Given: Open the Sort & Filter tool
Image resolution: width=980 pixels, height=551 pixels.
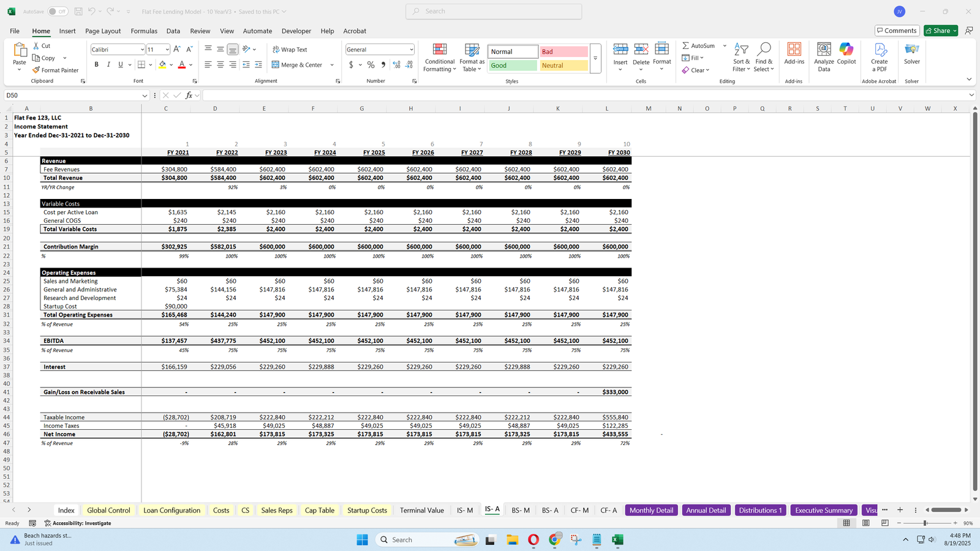Looking at the screenshot, I should pyautogui.click(x=741, y=58).
